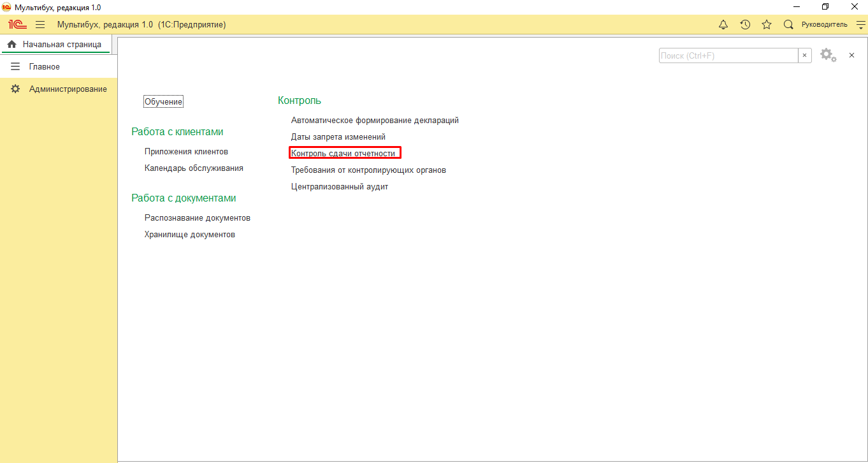
Task: Switch to Начальная страница tab
Action: pyautogui.click(x=55, y=44)
